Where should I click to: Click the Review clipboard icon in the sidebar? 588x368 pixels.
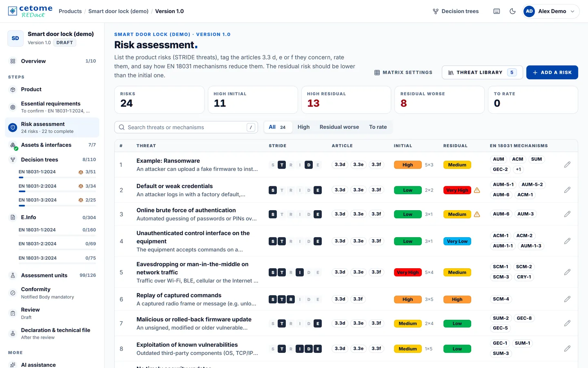(13, 313)
